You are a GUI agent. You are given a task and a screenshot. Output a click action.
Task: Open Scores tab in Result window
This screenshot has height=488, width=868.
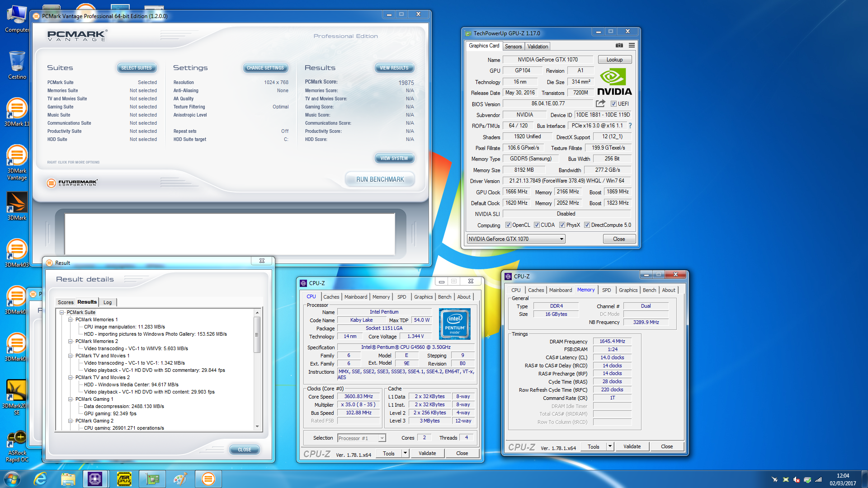click(x=66, y=302)
